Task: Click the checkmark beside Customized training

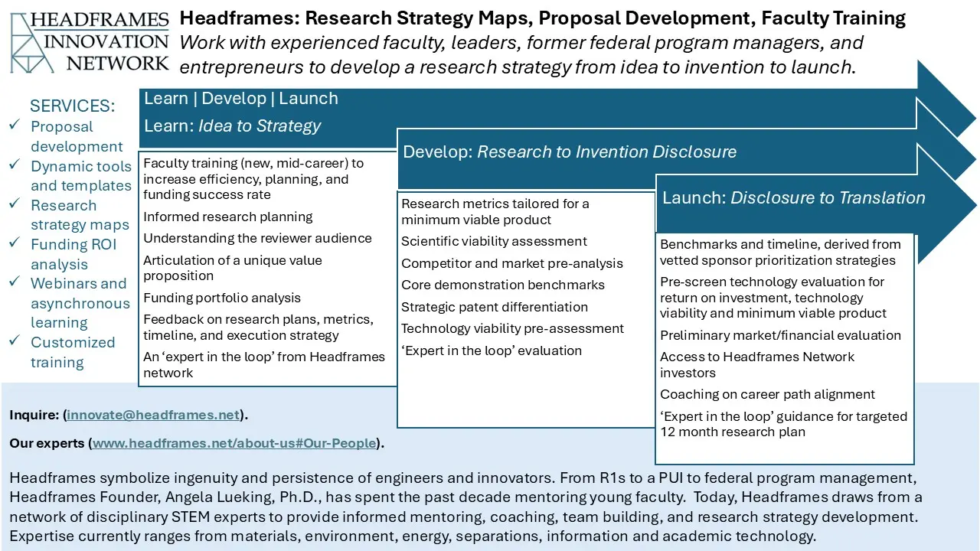Action: tap(15, 341)
